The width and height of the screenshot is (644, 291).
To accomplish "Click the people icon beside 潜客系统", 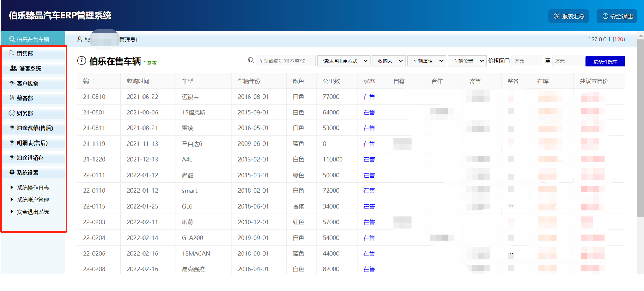I will pos(13,68).
